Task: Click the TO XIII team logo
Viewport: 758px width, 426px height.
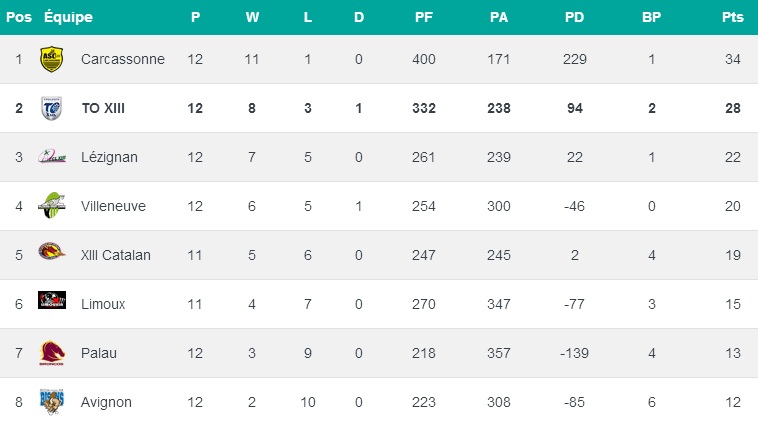Action: (x=51, y=108)
